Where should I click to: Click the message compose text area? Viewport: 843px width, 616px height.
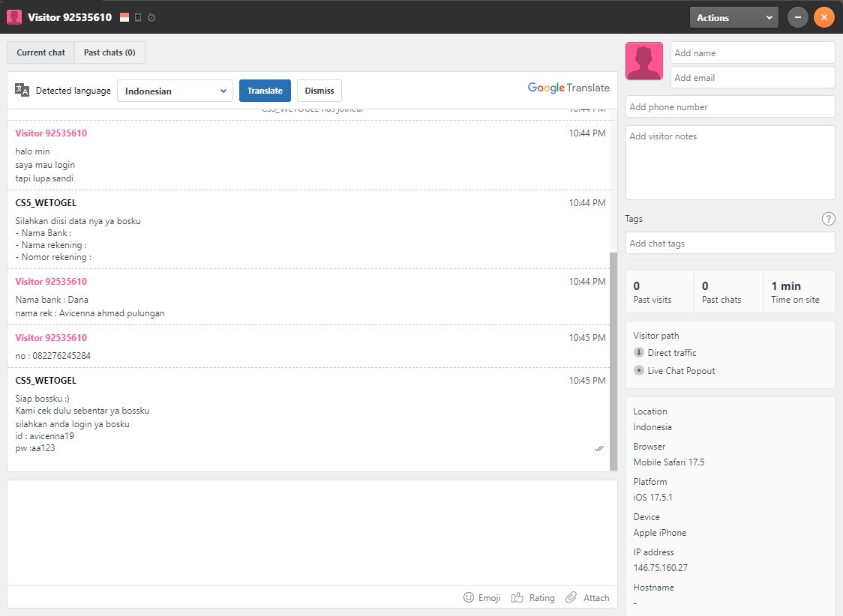[312, 533]
